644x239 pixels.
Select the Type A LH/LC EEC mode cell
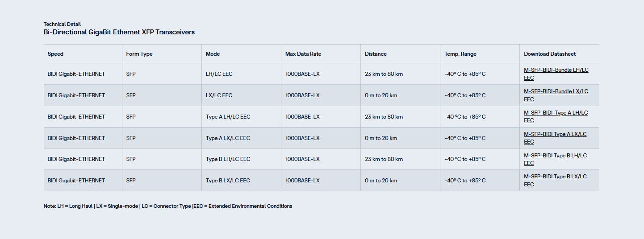228,117
